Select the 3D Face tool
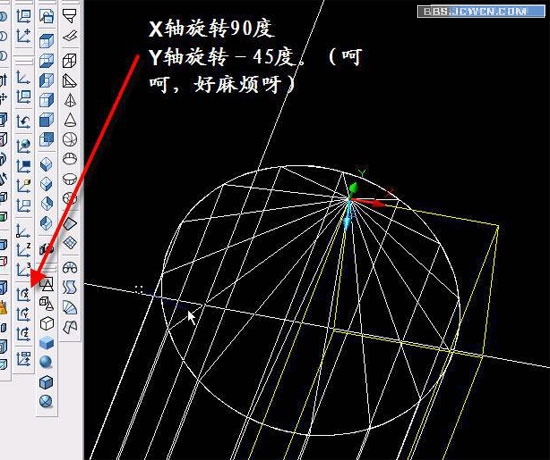 pyautogui.click(x=69, y=35)
